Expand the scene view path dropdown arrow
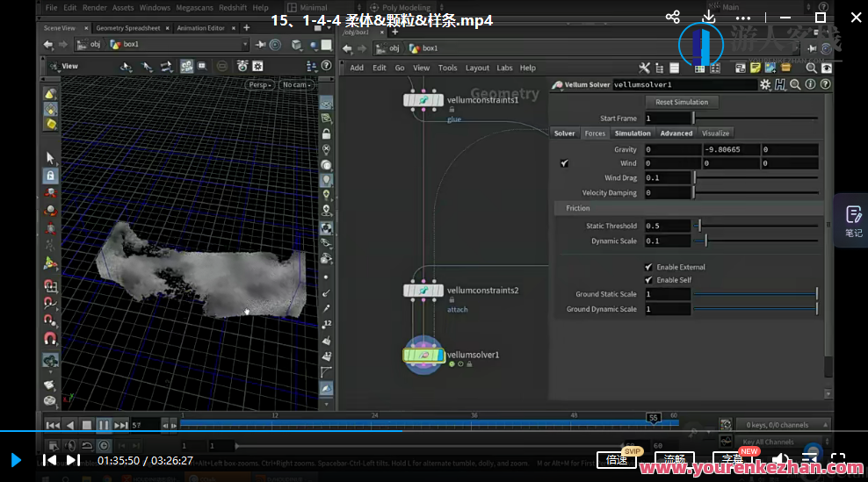 click(x=245, y=45)
